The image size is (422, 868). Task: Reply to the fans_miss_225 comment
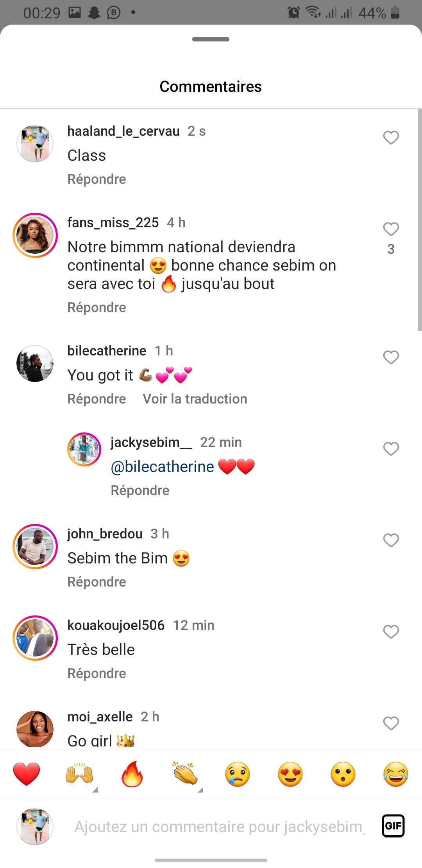tap(97, 307)
